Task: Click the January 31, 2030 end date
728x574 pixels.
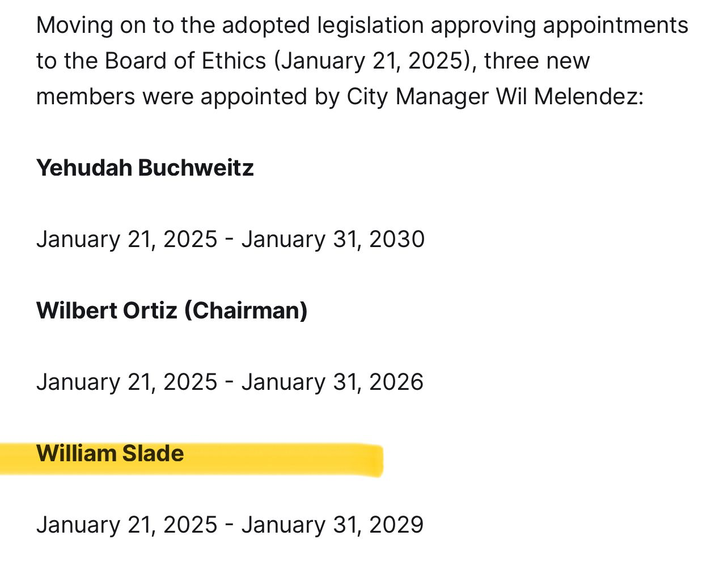Action: [333, 239]
